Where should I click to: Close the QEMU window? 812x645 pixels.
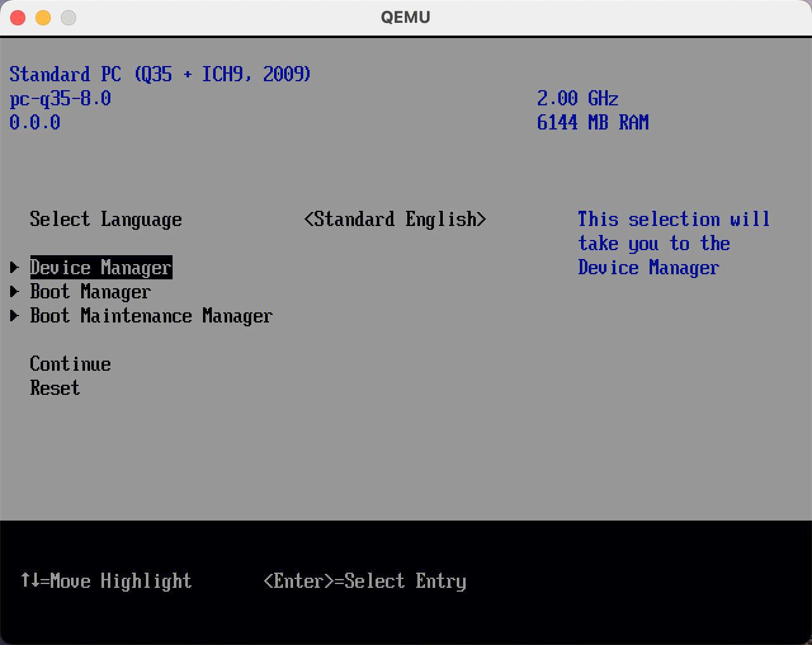18,18
